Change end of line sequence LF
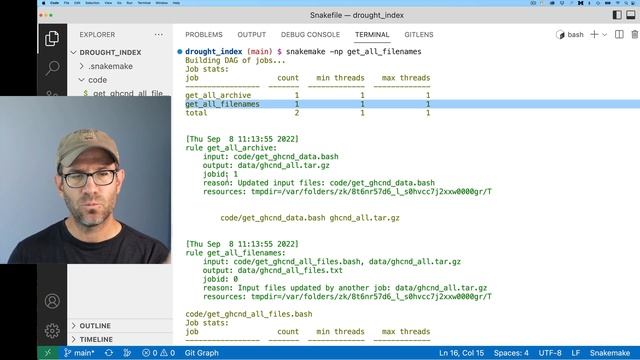This screenshot has height=360, width=640. point(576,353)
